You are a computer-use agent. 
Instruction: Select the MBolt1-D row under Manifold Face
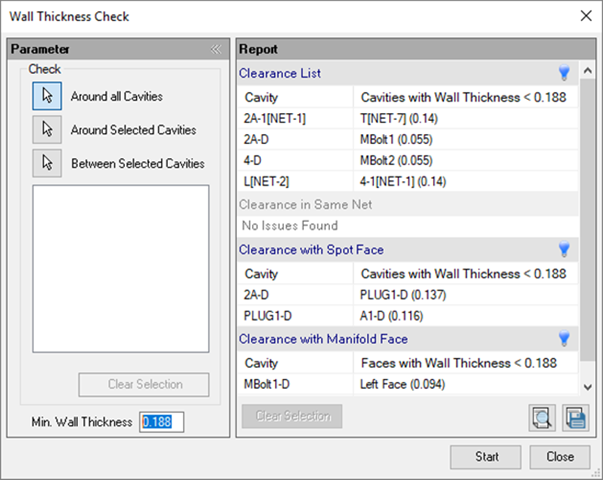point(298,383)
